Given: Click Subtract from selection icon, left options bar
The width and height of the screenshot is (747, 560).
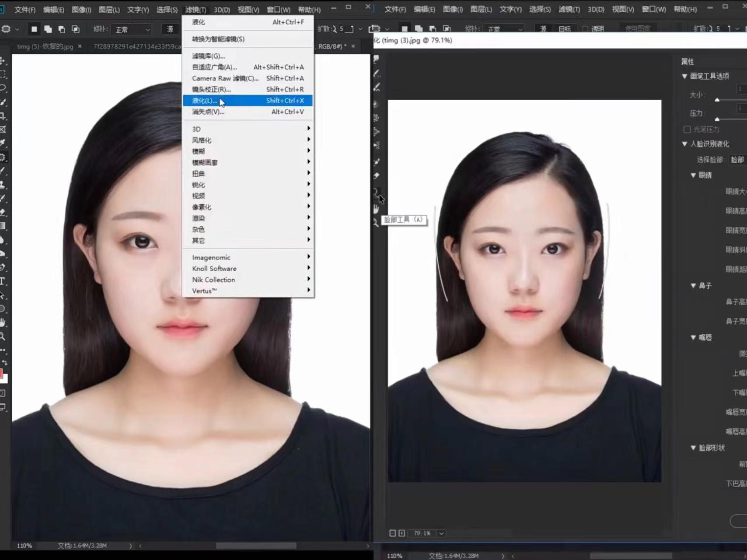Looking at the screenshot, I should 62,29.
